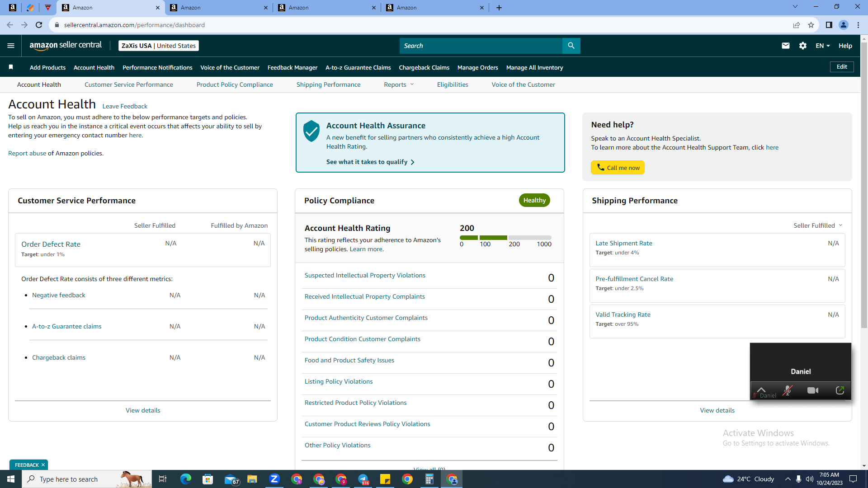Click the Report abuse link
868x488 pixels.
(x=27, y=153)
